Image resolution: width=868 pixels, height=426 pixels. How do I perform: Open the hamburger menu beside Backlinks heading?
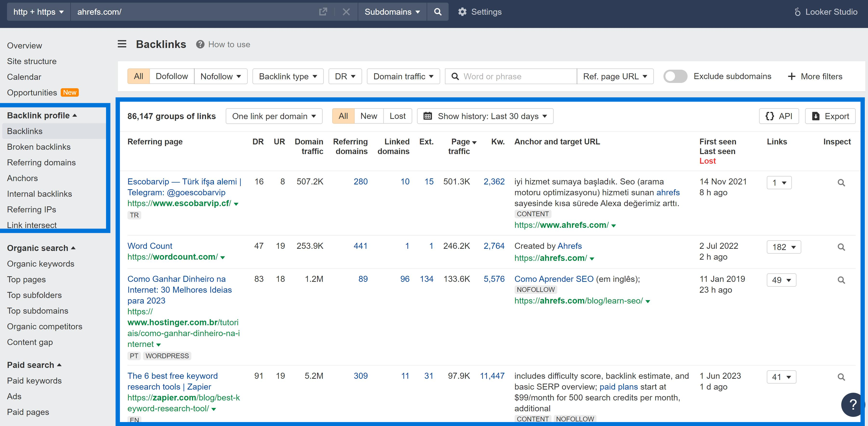click(x=122, y=44)
